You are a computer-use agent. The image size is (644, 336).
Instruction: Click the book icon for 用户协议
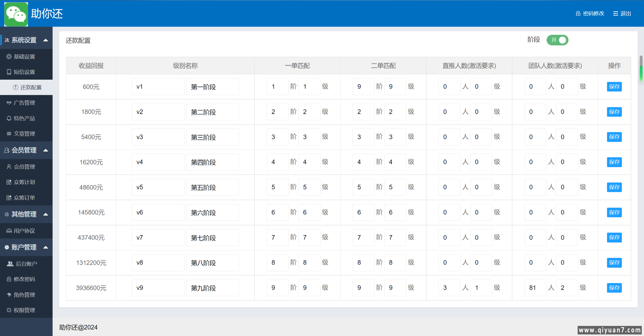pos(9,231)
